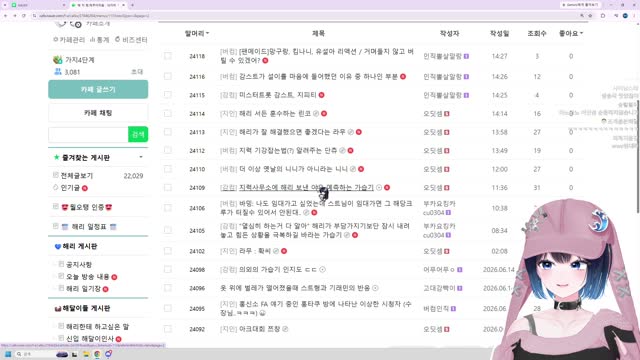
Task: Click the 조회수 column header
Action: tap(537, 33)
